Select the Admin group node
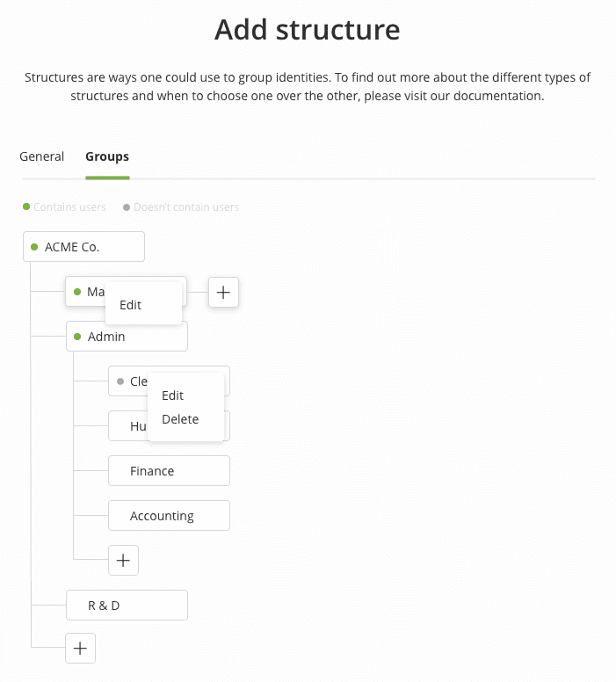 coord(127,337)
